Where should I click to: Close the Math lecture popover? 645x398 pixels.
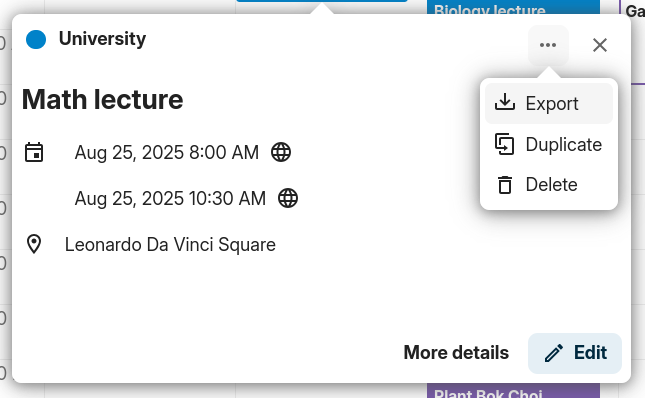[600, 45]
